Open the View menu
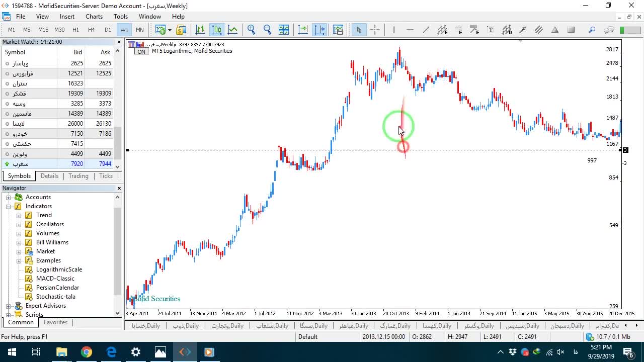Screen dimensions: 644x362 tap(42, 17)
